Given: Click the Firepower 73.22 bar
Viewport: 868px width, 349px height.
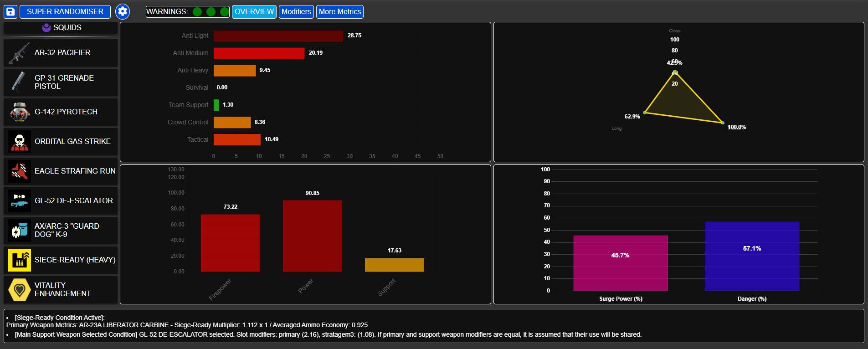Looking at the screenshot, I should (x=231, y=243).
